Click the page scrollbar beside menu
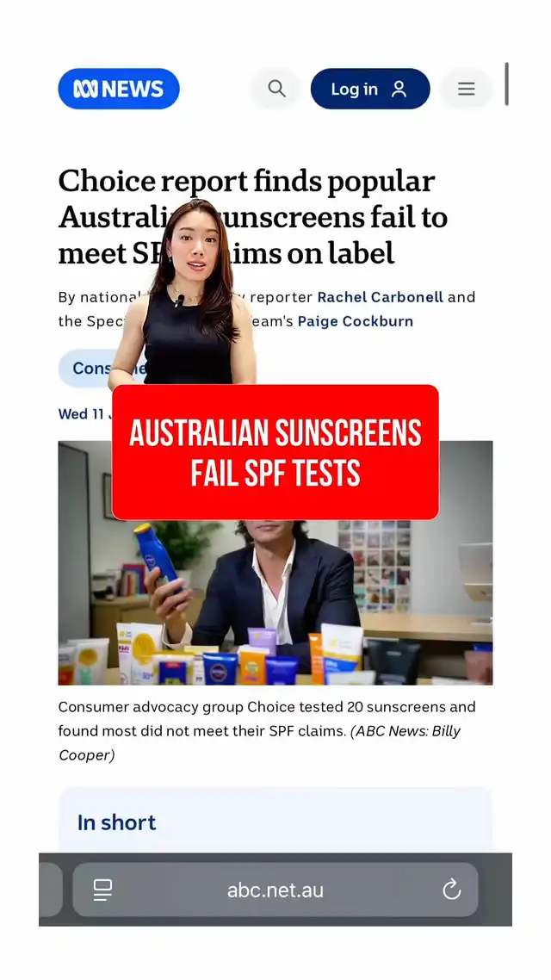Image resolution: width=551 pixels, height=980 pixels. click(506, 84)
